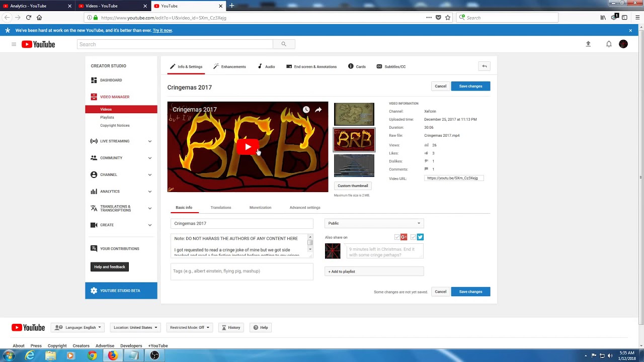This screenshot has width=644, height=362.
Task: Open a new Firefox tab
Action: click(x=231, y=6)
